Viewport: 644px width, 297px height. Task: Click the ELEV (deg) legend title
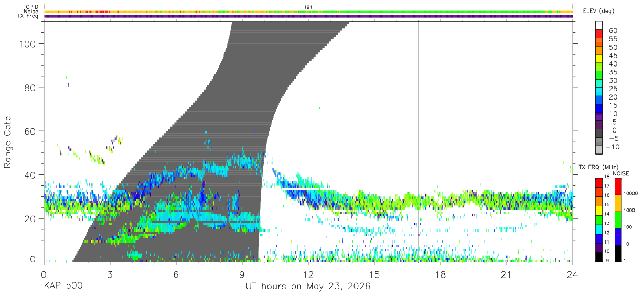[599, 11]
